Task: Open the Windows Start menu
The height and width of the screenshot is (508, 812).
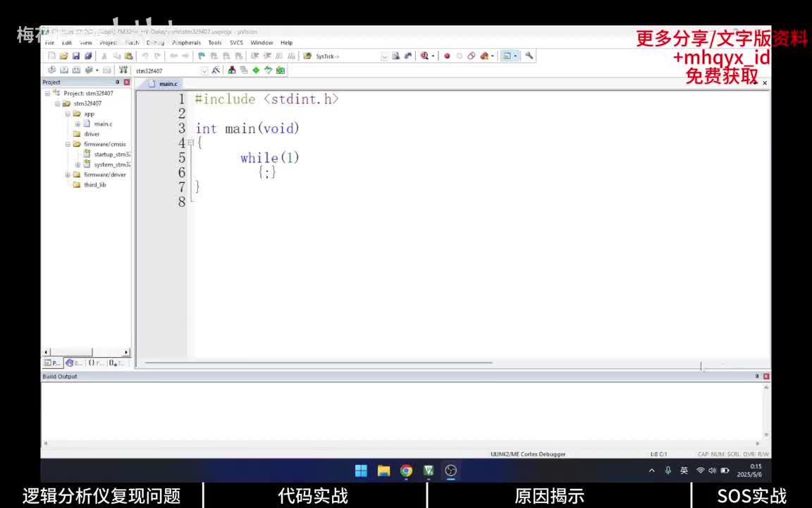Action: point(361,471)
